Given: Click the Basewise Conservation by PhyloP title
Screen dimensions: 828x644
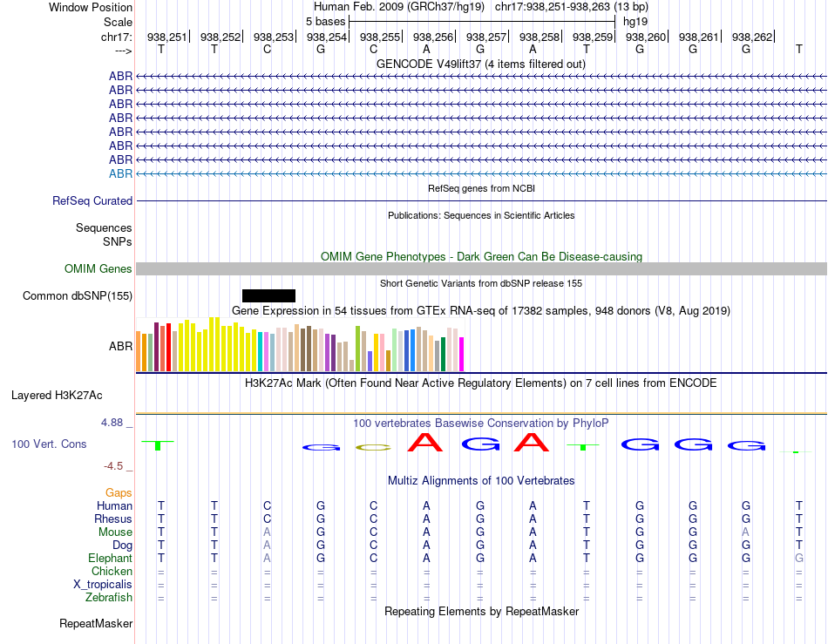Looking at the screenshot, I should click(x=481, y=424).
